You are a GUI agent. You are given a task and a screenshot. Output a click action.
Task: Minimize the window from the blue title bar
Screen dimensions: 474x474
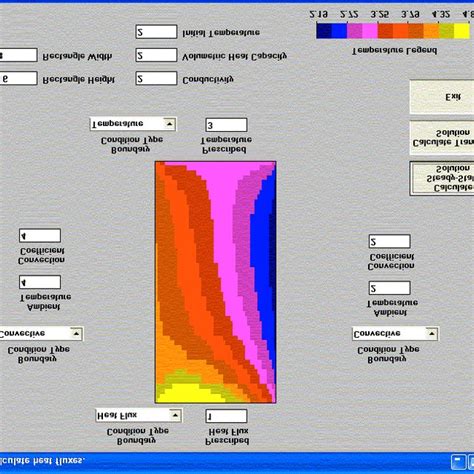coord(458,462)
